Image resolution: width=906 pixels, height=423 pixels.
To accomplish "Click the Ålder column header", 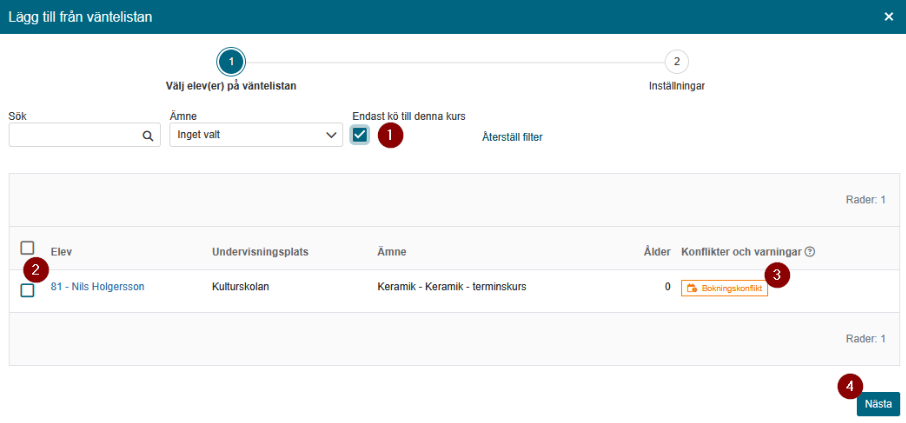I will tap(657, 252).
